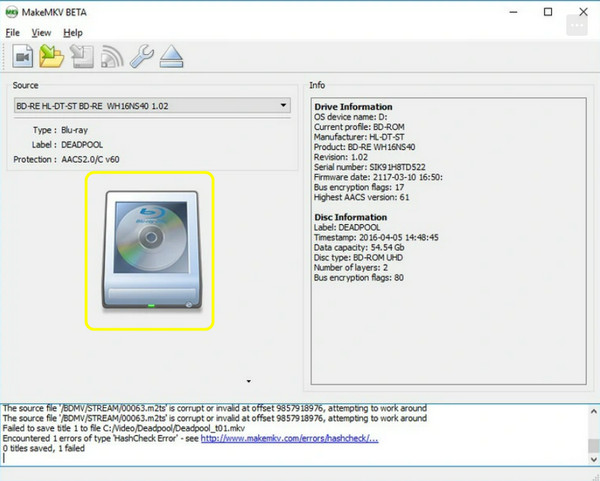Open the File menu

(x=13, y=33)
